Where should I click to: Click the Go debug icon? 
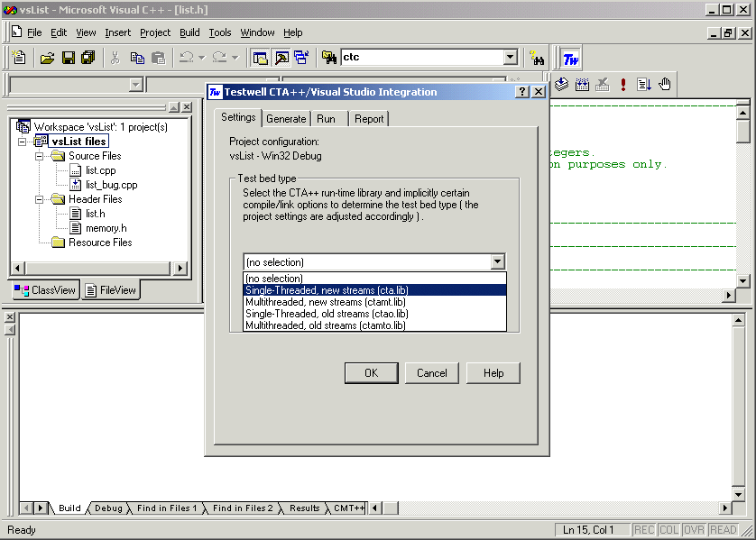click(643, 85)
